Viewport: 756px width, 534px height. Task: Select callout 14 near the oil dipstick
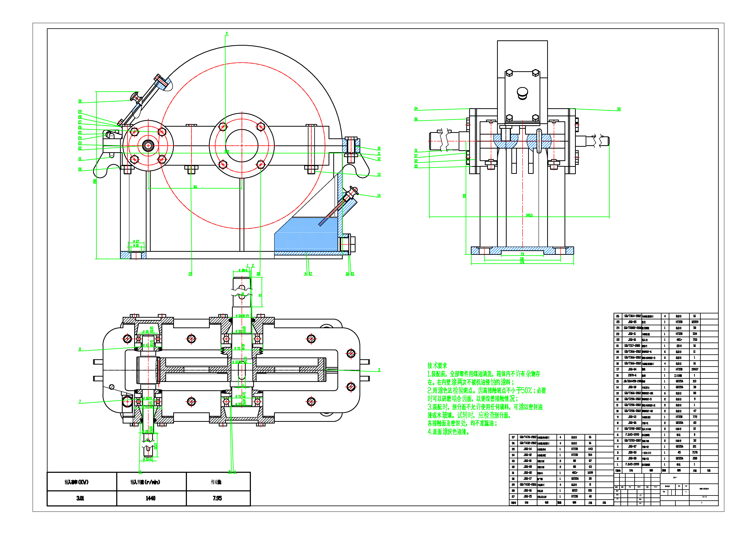pos(379,196)
